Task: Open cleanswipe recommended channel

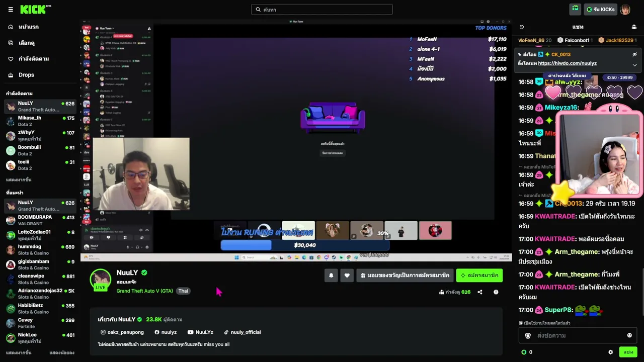Action: point(40,279)
